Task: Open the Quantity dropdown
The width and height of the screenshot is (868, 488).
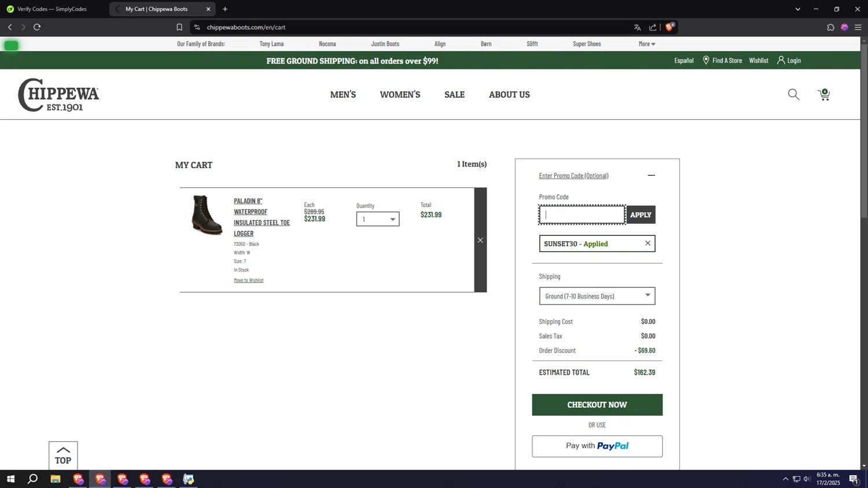Action: tap(378, 219)
